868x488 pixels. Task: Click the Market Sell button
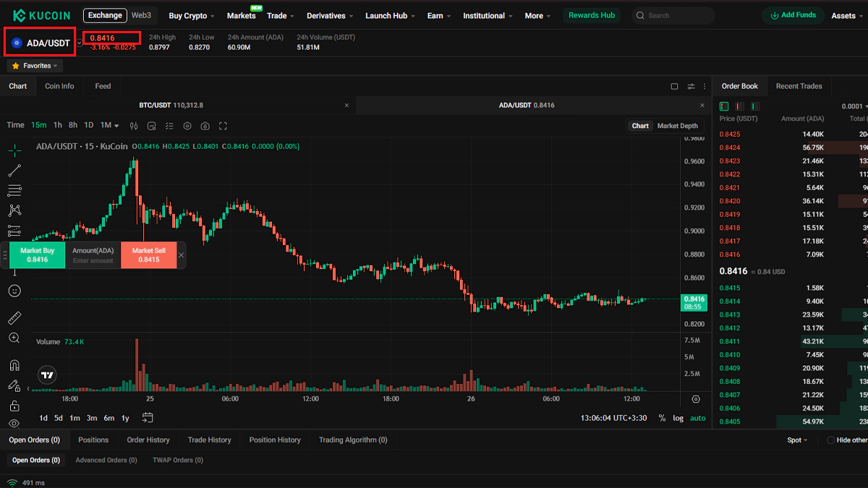(x=148, y=255)
